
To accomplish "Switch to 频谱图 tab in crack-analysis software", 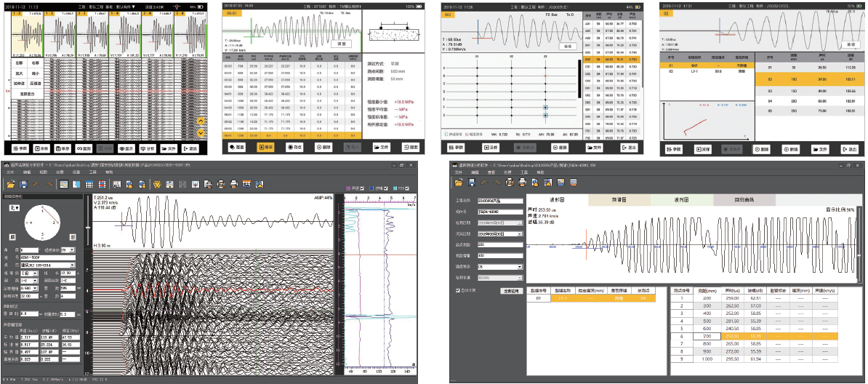I will pos(619,199).
